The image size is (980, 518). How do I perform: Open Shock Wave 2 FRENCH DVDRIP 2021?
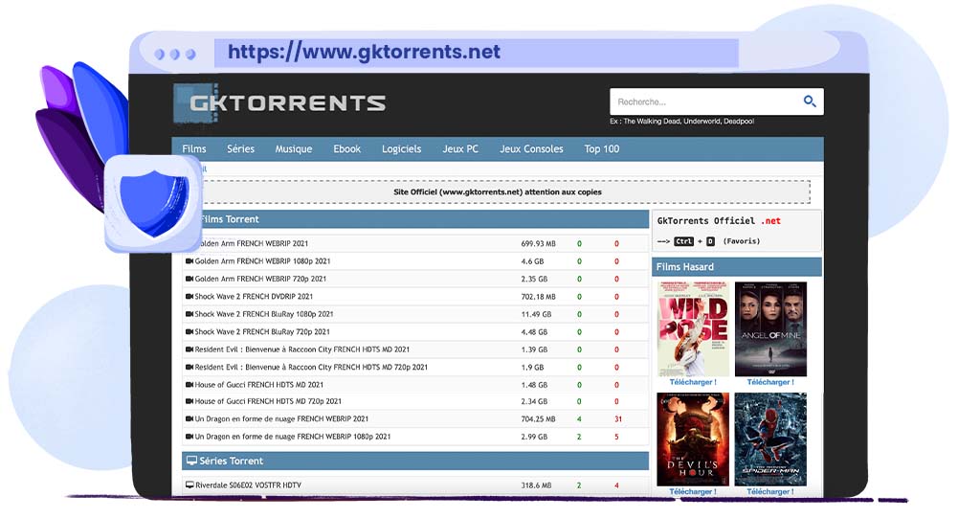pyautogui.click(x=254, y=297)
